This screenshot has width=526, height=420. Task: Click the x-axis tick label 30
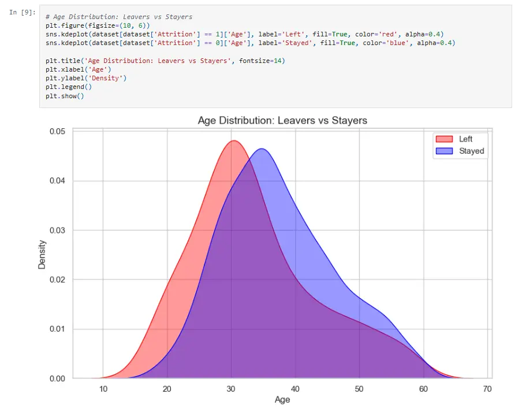(231, 389)
